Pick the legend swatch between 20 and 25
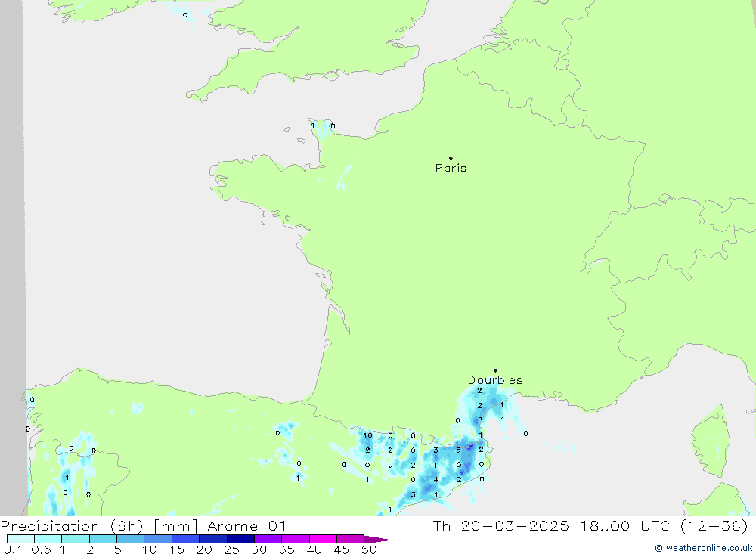The height and width of the screenshot is (554, 756). coord(213,539)
